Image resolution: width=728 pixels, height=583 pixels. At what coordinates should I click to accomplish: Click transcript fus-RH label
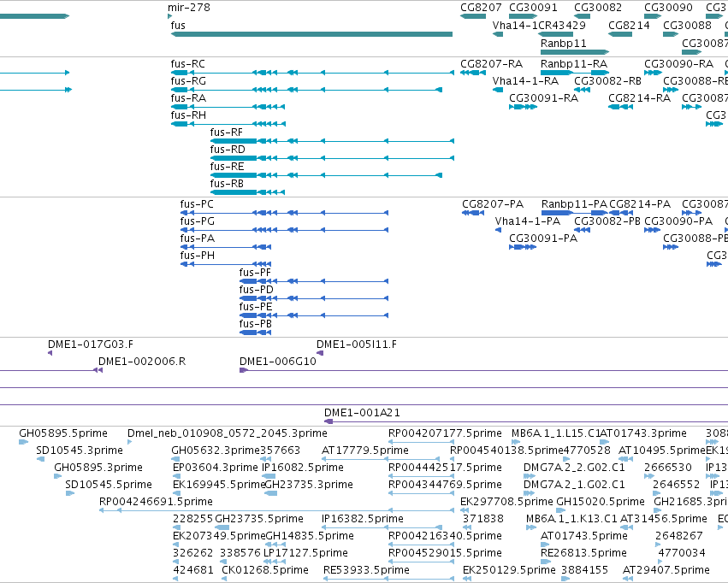coord(188,115)
